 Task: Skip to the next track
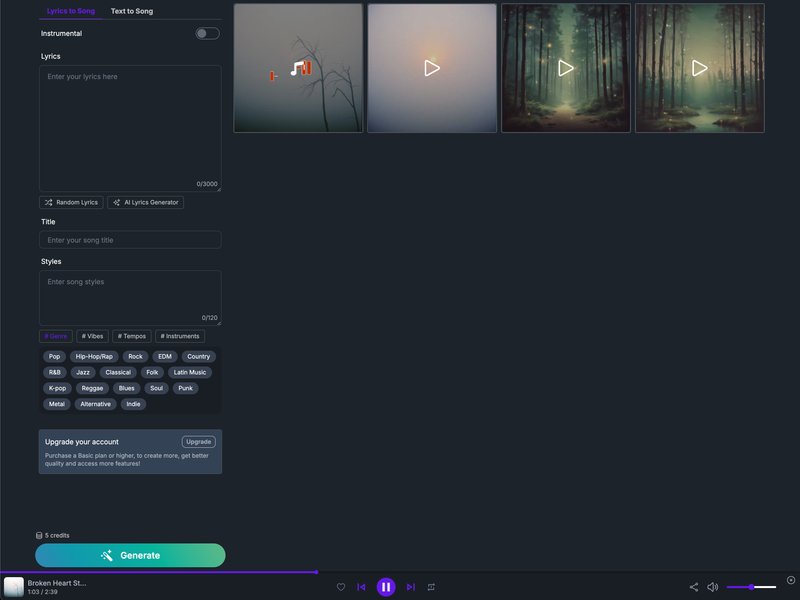[x=411, y=587]
